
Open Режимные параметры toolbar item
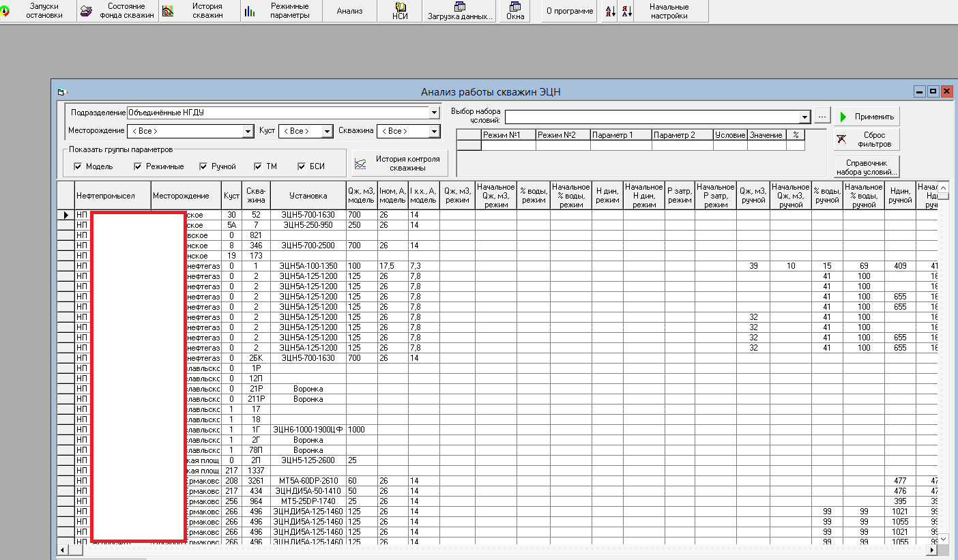point(281,11)
